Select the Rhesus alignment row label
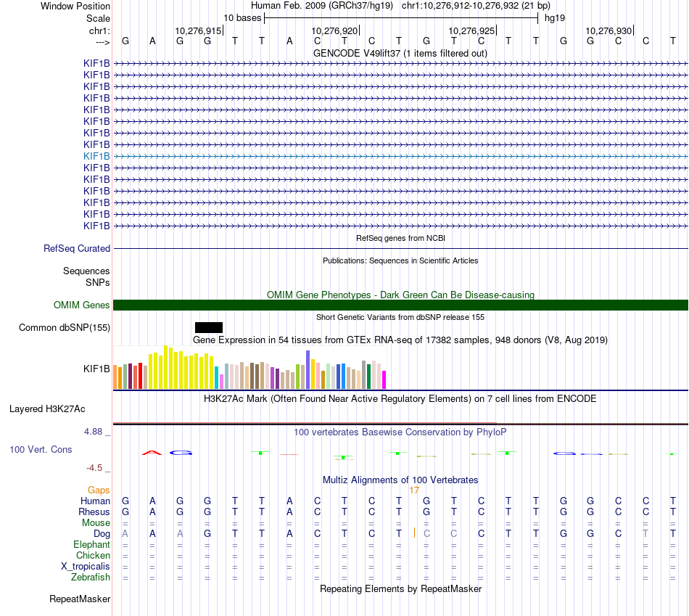The image size is (689, 616). (94, 512)
